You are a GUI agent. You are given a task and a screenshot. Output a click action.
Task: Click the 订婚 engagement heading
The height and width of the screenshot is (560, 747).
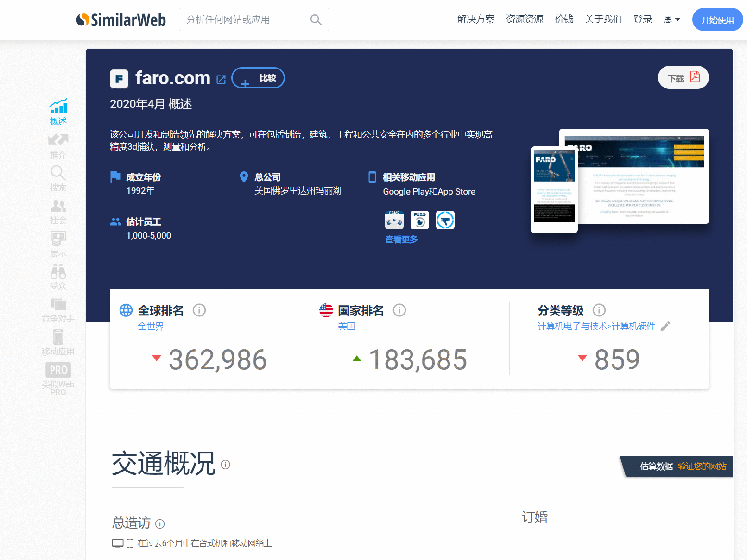coord(535,517)
